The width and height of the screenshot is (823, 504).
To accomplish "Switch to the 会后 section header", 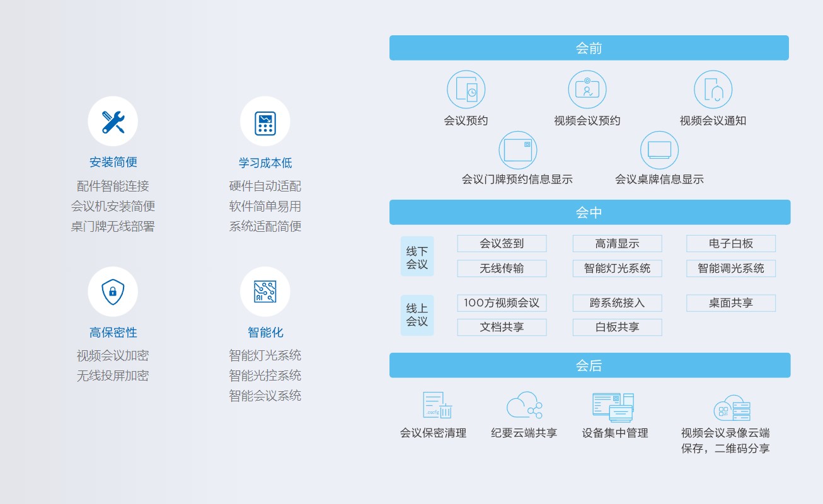I will [x=589, y=365].
